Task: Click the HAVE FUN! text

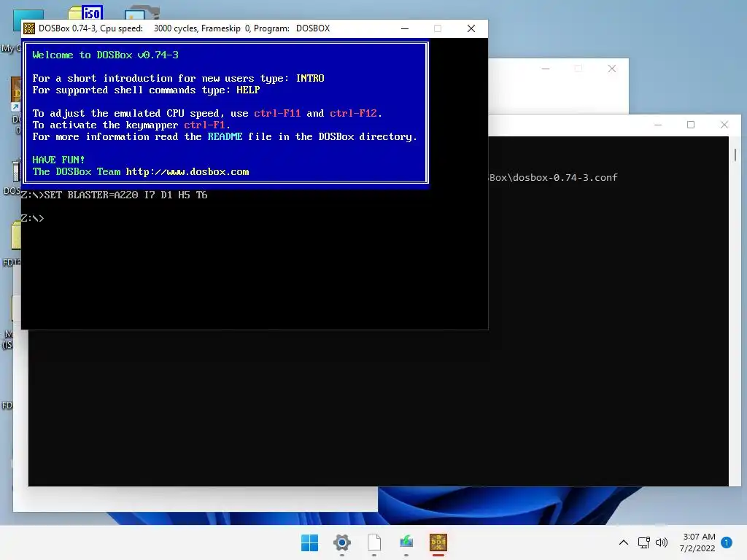Action: [58, 160]
